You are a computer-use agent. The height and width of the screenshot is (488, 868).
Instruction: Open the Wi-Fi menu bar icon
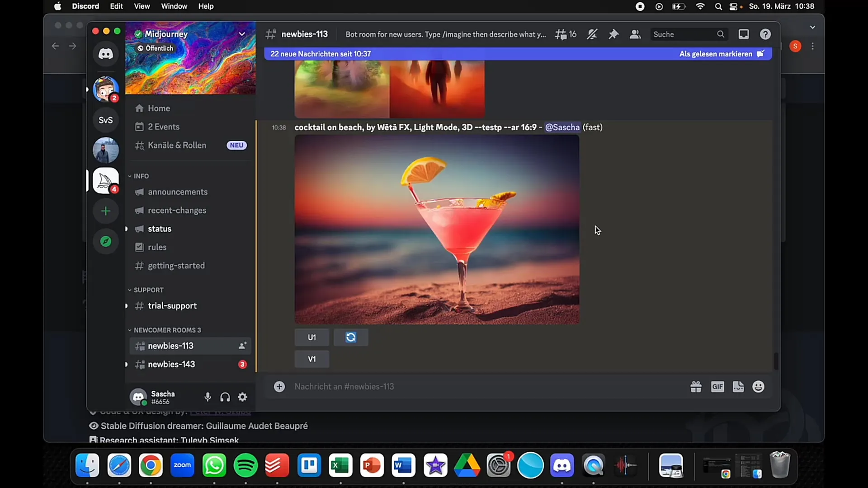[700, 6]
